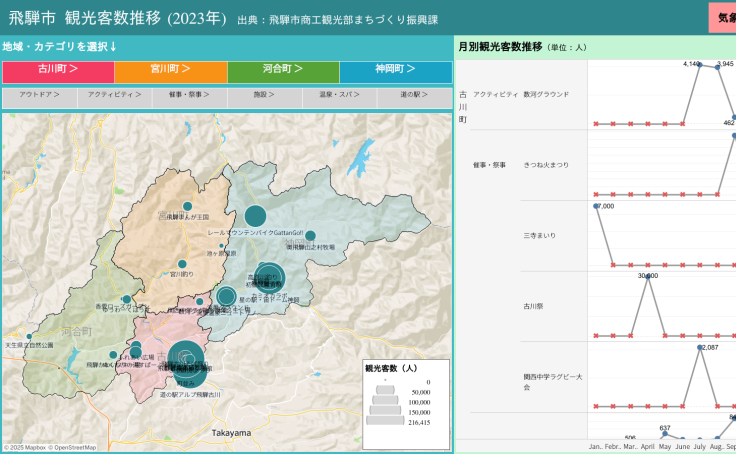736x454 pixels.
Task: Choose the アクティビティ category filter
Action: [115, 97]
